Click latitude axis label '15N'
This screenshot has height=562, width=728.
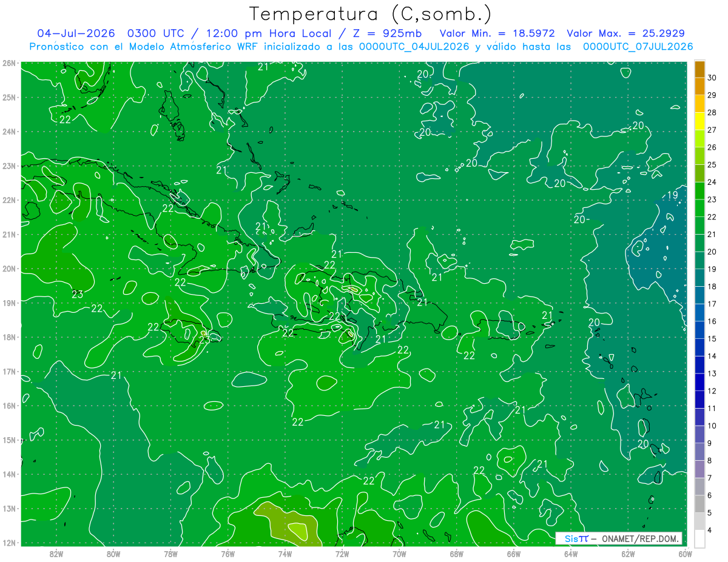[9, 440]
